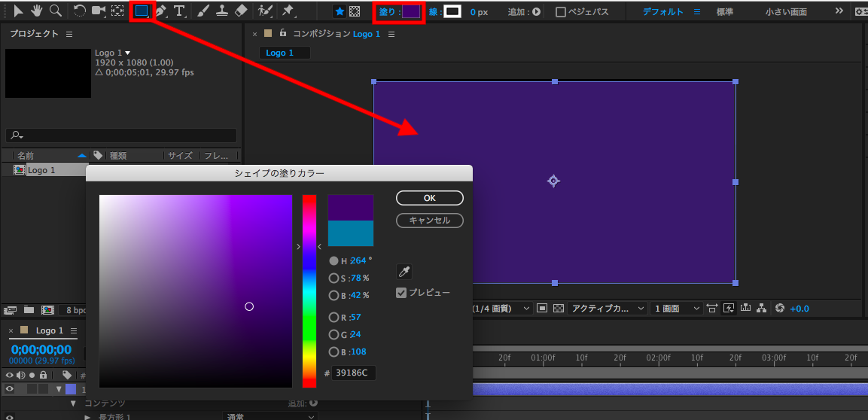
Task: Select the Hand tool
Action: coord(37,11)
